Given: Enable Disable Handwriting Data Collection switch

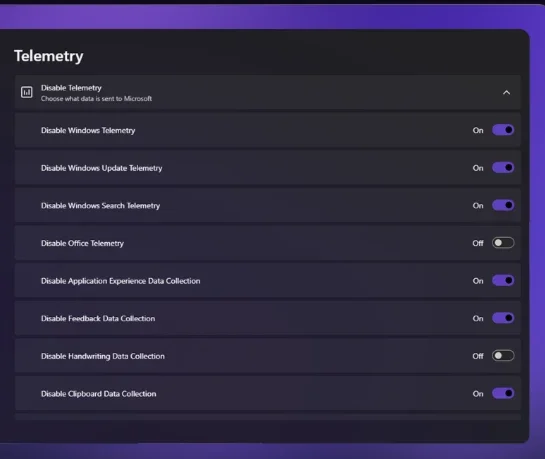Looking at the screenshot, I should coord(503,356).
